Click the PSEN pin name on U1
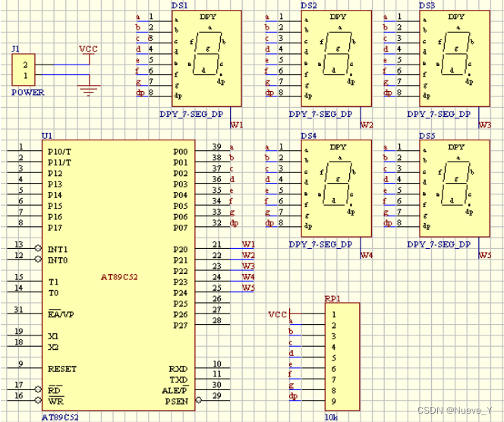Viewport: 504px width, 422px height. pyautogui.click(x=176, y=402)
